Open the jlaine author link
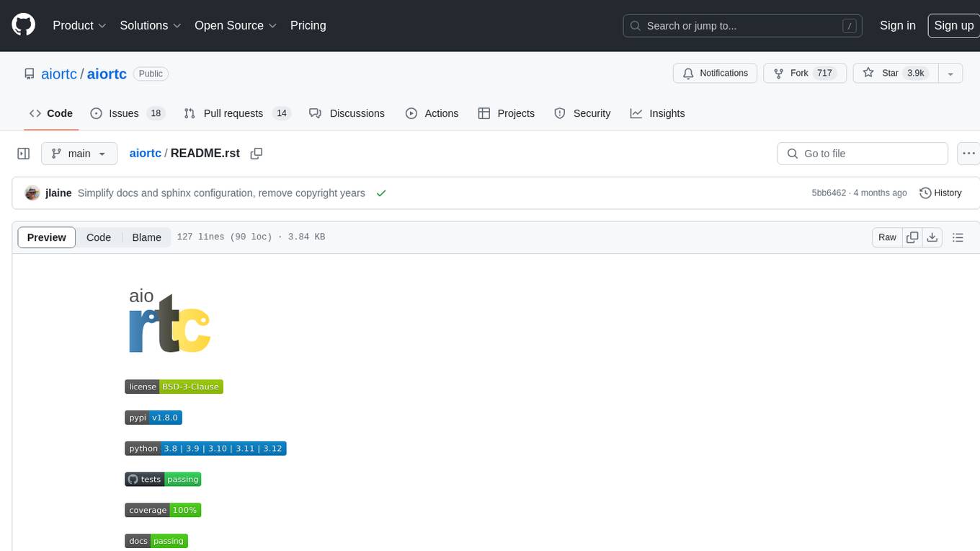Image resolution: width=980 pixels, height=551 pixels. [58, 193]
